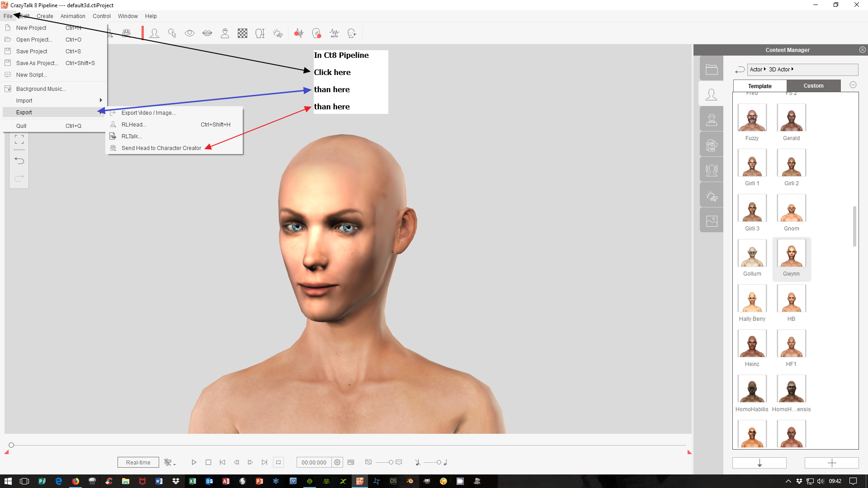Screen dimensions: 868x488
Task: Select the hair head category icon in sidebar
Action: pos(712,145)
